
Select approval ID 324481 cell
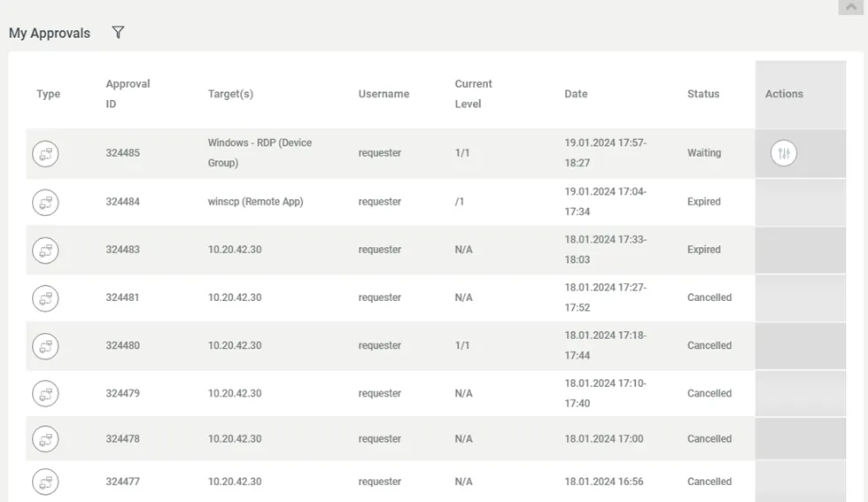[123, 297]
